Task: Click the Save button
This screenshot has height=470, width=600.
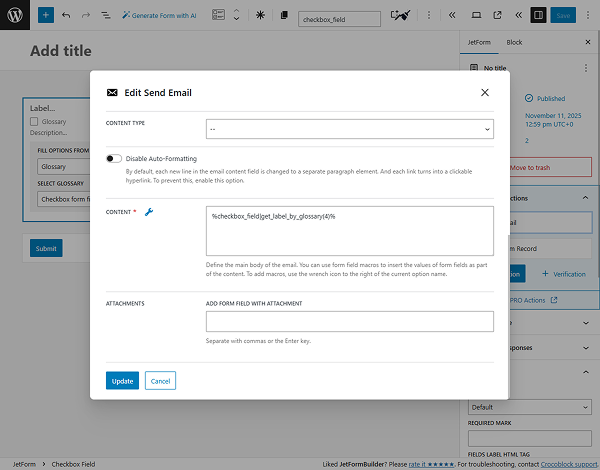Action: tap(563, 15)
